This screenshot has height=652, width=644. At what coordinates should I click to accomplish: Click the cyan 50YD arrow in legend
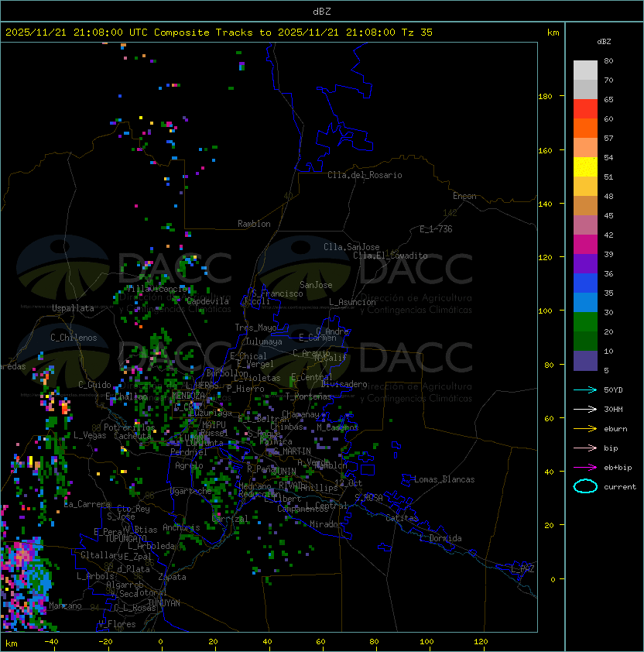click(x=585, y=390)
